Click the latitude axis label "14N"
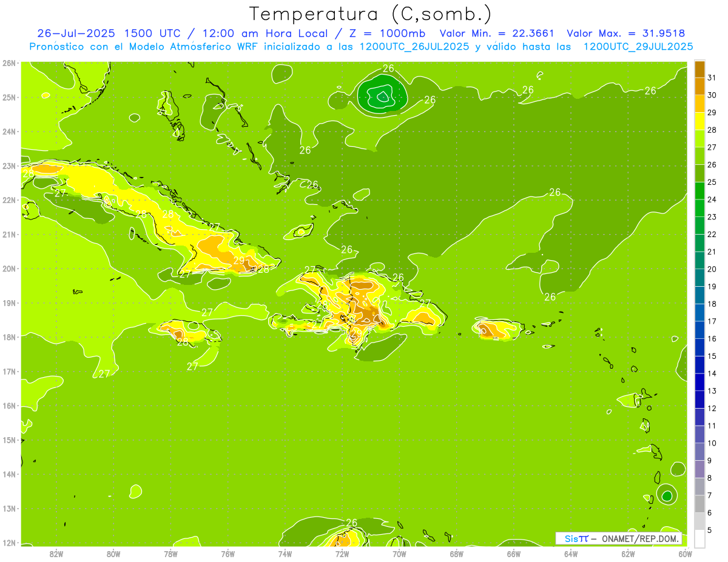 (9, 474)
